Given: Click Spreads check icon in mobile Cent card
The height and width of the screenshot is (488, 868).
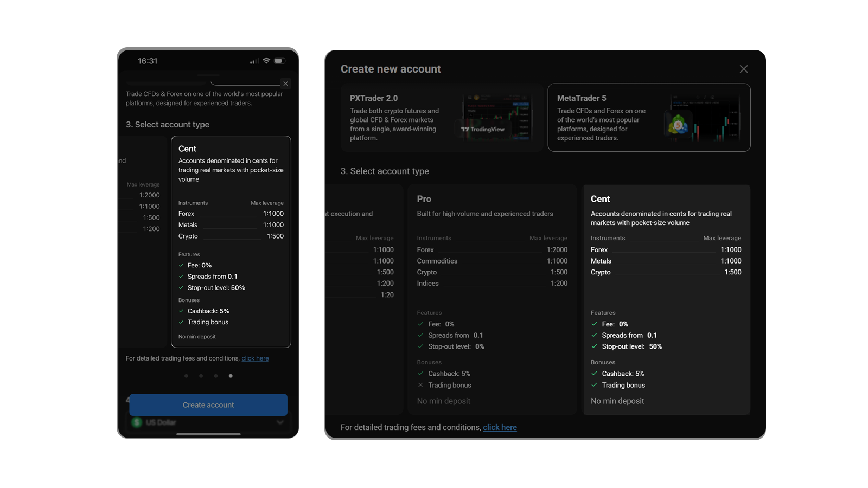Looking at the screenshot, I should pos(181,277).
